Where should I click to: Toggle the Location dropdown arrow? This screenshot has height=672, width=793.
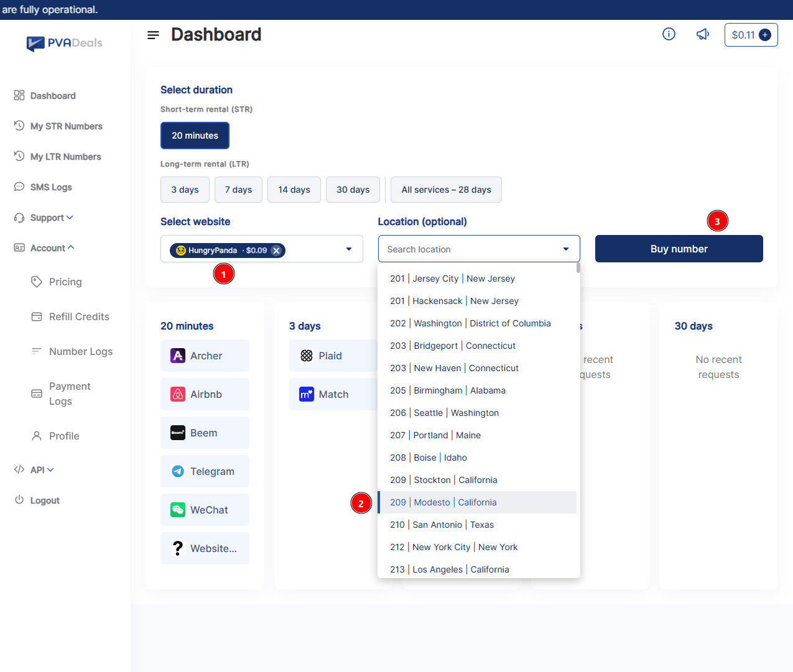point(566,249)
